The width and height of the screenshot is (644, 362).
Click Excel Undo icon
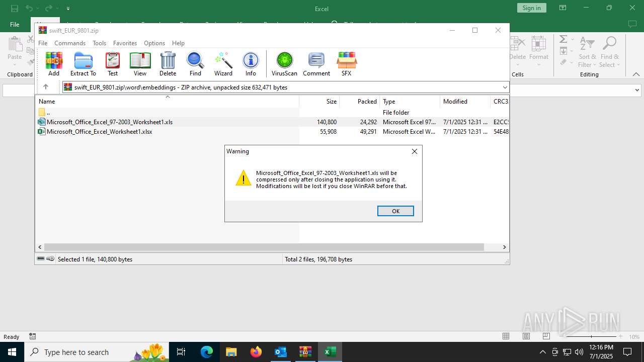(30, 8)
